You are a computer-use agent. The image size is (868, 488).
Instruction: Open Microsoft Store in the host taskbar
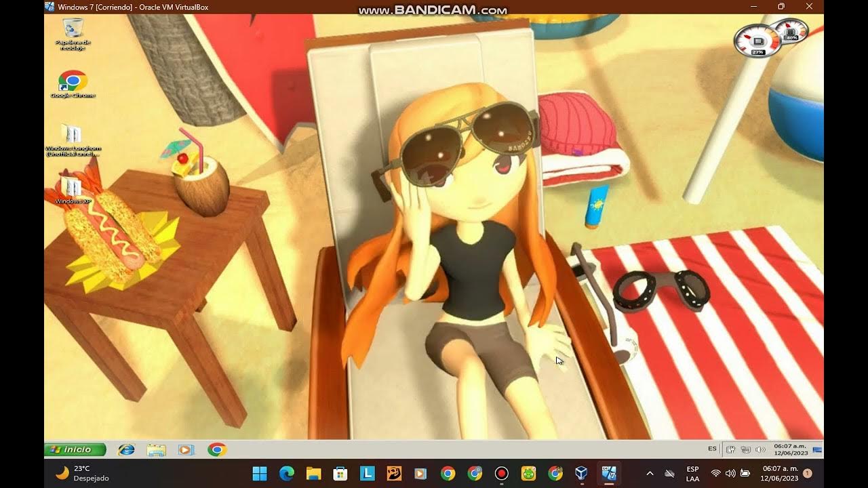coord(340,473)
